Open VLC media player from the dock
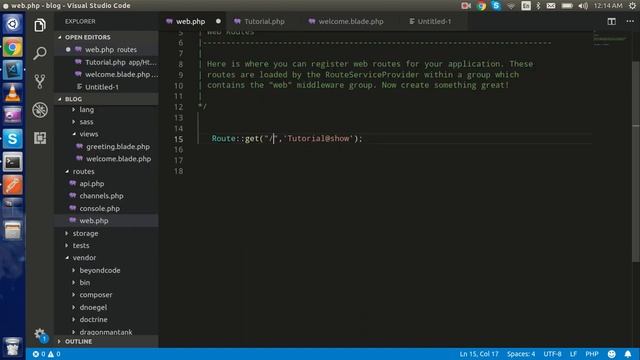 point(13,93)
